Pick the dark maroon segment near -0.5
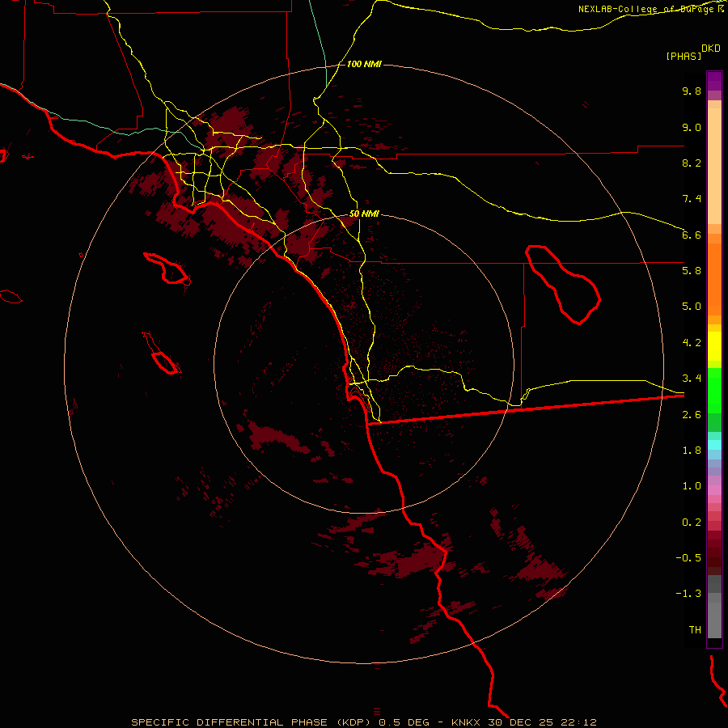Image resolution: width=728 pixels, height=728 pixels. (714, 557)
